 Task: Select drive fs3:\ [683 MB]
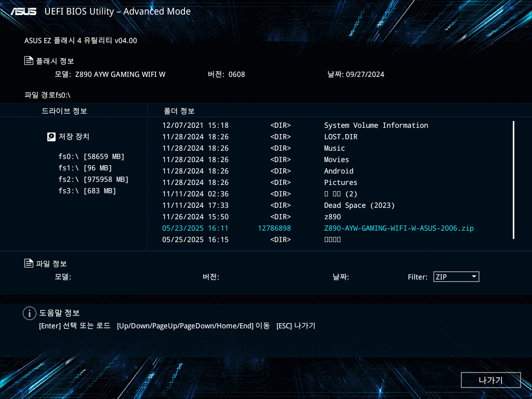[x=87, y=191]
